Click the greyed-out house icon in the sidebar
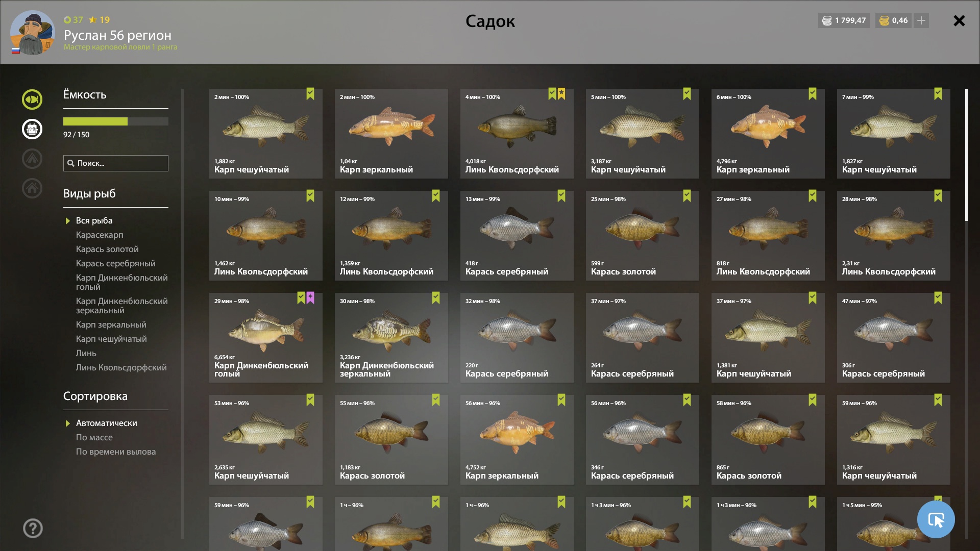This screenshot has width=980, height=551. pos(32,188)
